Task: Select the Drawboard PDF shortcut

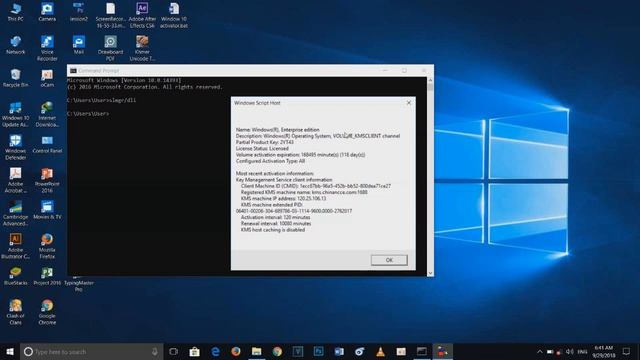Action: click(x=110, y=48)
